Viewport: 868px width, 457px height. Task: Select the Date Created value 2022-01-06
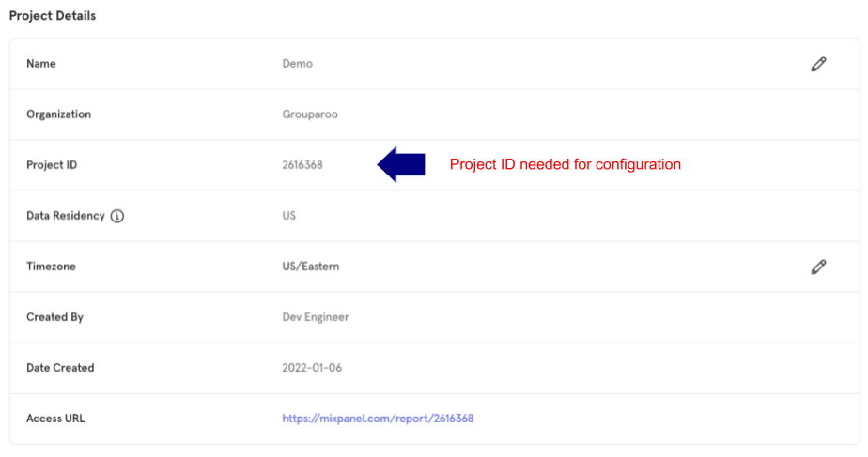pyautogui.click(x=312, y=368)
